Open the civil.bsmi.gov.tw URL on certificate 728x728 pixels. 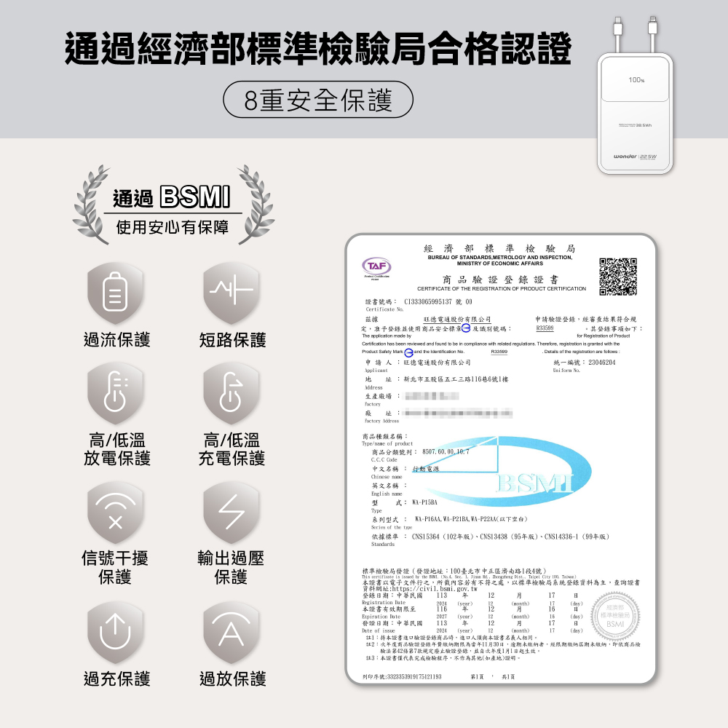(x=434, y=588)
